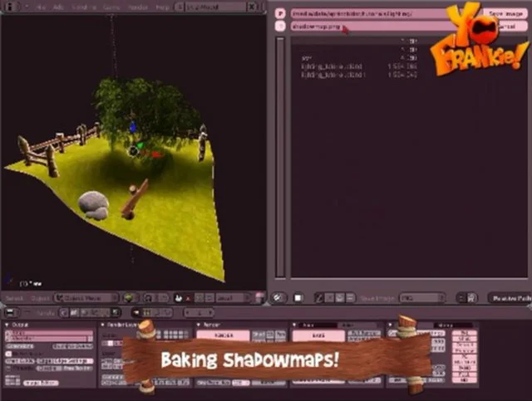This screenshot has width=532, height=401.
Task: Delete current screen with the X button
Action: tap(251, 7)
